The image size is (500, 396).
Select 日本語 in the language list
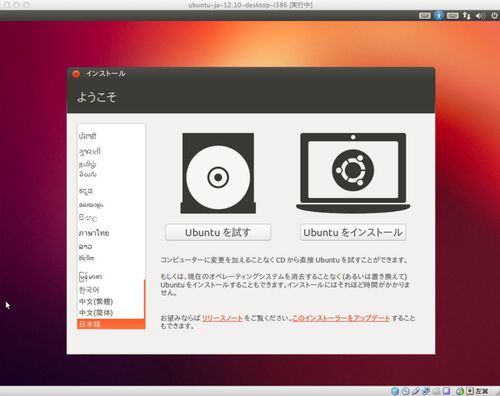click(111, 324)
